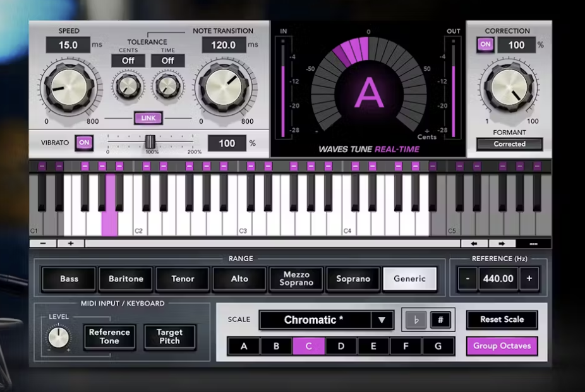Increase reference frequency with plus button
This screenshot has height=392, width=585.
pyautogui.click(x=529, y=279)
